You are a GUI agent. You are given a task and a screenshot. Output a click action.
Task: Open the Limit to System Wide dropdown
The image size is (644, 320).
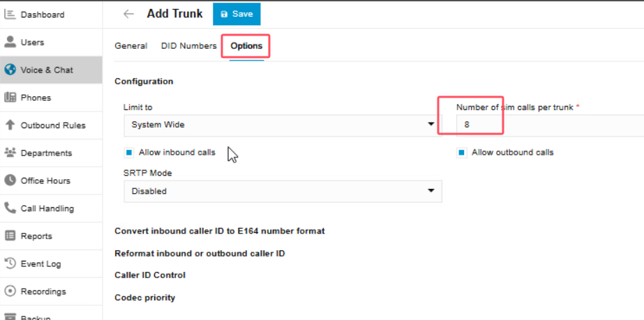283,125
